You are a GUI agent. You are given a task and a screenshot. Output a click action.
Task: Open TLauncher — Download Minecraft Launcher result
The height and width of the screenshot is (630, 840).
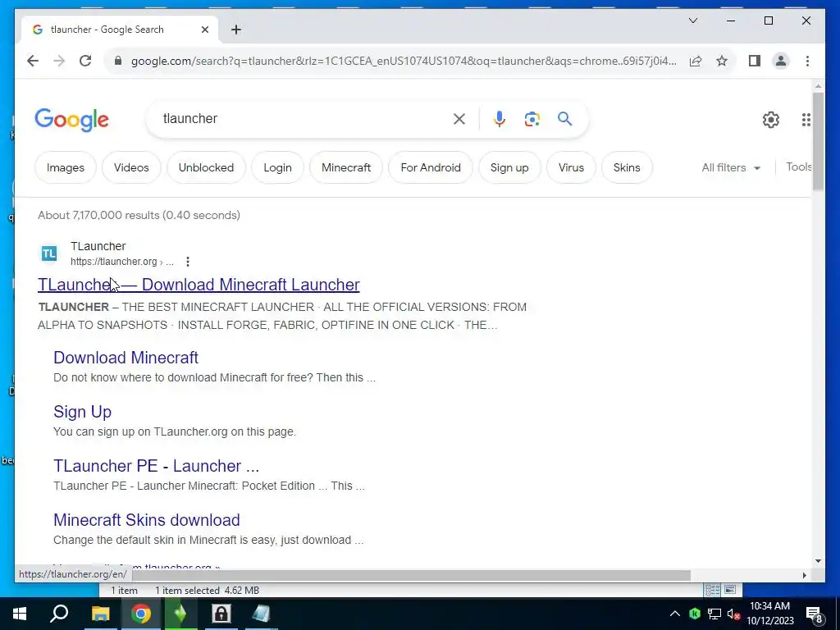(199, 285)
